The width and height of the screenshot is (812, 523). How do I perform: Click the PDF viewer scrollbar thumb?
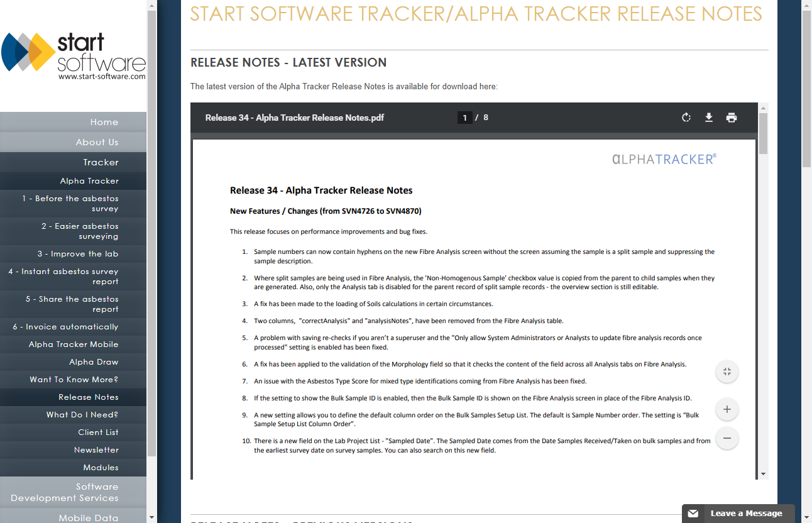pyautogui.click(x=763, y=134)
